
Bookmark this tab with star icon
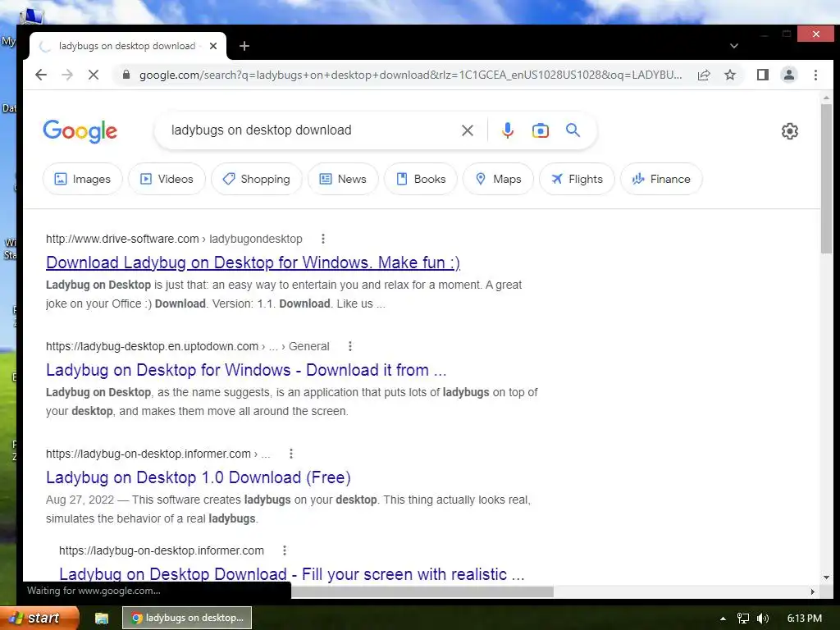point(729,75)
